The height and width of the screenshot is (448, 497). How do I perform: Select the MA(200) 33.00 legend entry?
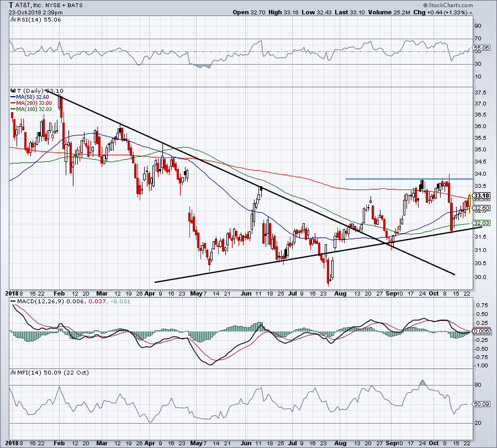click(34, 103)
